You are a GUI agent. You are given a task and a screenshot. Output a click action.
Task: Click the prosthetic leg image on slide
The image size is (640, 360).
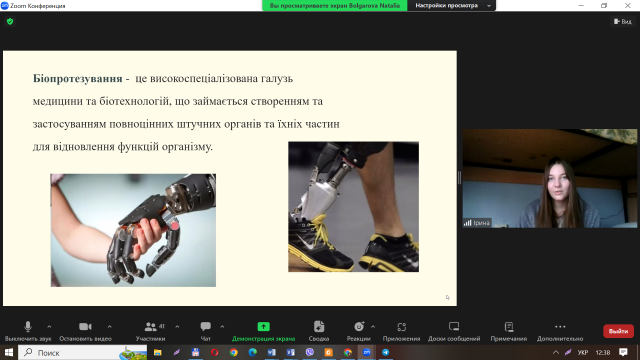(353, 207)
